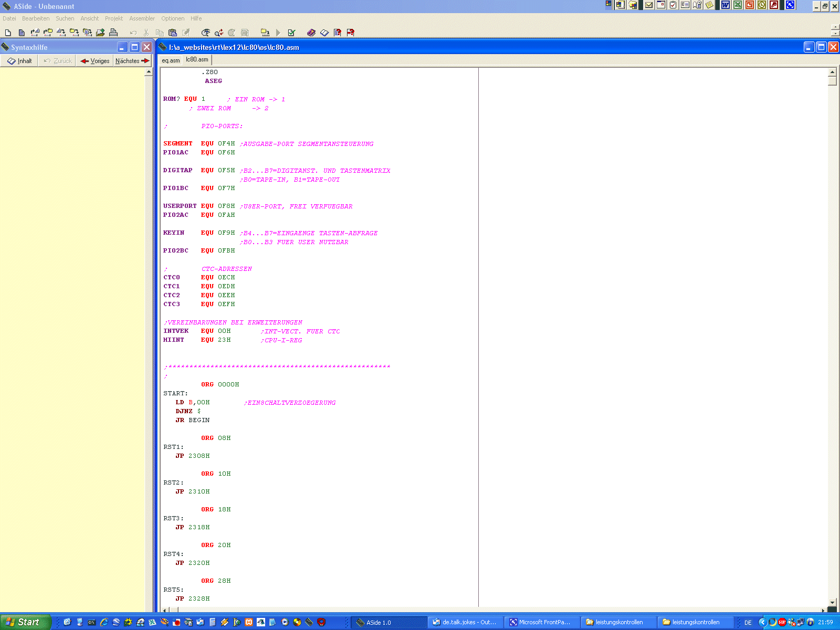The height and width of the screenshot is (630, 840).
Task: Click the SEGMENT label in code
Action: click(178, 144)
